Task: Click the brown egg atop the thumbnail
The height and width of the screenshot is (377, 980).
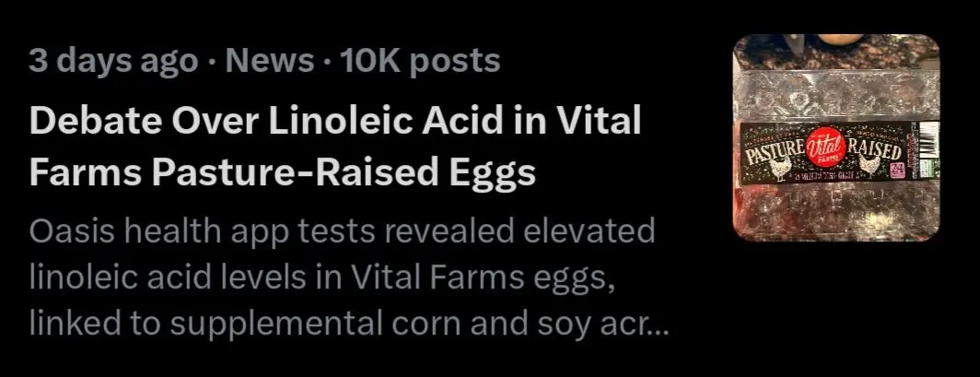Action: pos(839,40)
